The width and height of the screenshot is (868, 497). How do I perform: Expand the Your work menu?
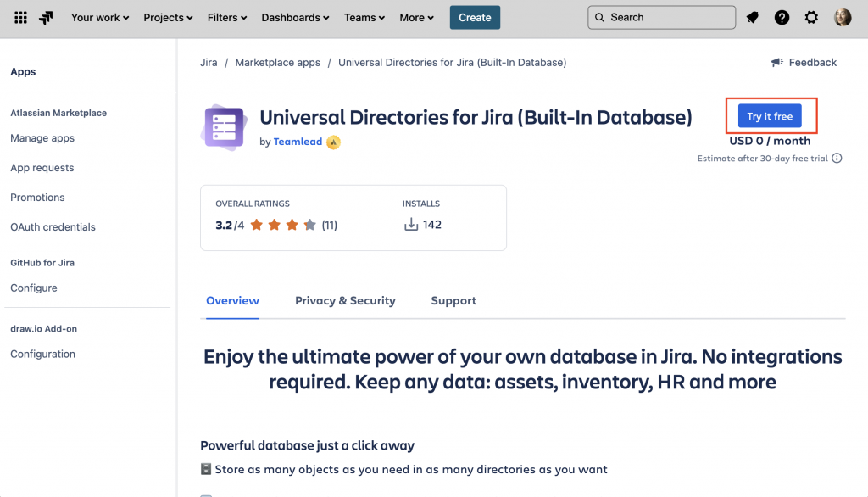pyautogui.click(x=100, y=18)
